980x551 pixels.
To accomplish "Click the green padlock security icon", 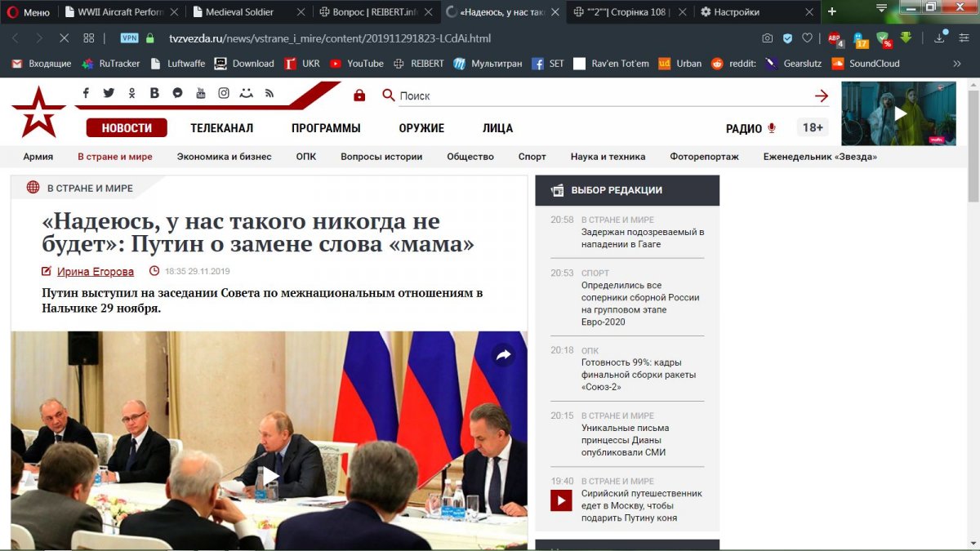I will (149, 38).
